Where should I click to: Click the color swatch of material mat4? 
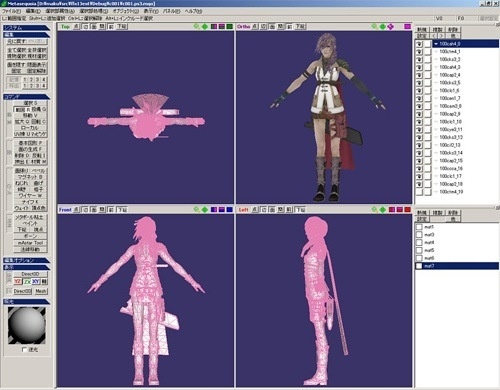coord(419,243)
